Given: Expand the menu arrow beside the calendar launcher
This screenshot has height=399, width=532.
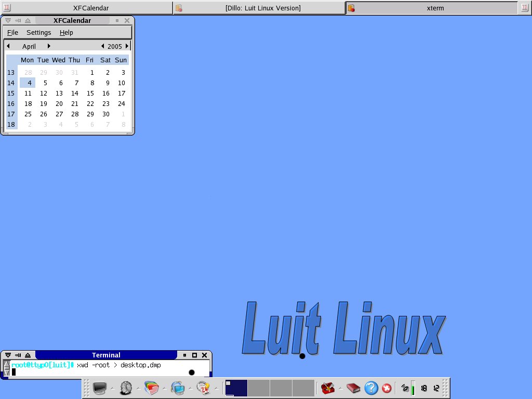Looking at the screenshot, I should click(216, 388).
